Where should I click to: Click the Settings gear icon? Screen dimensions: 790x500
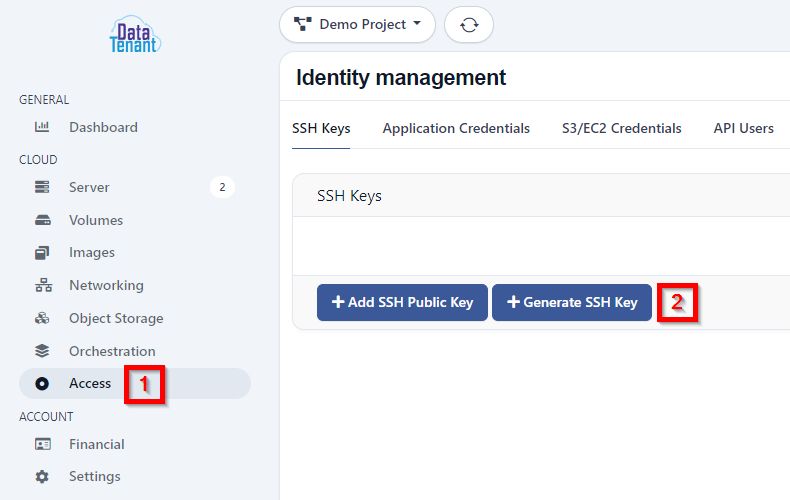point(42,476)
